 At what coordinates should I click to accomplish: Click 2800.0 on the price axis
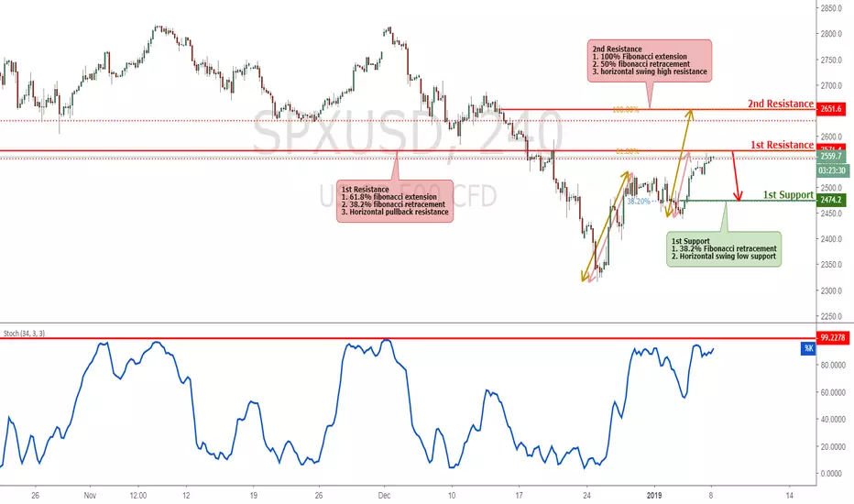coord(832,34)
